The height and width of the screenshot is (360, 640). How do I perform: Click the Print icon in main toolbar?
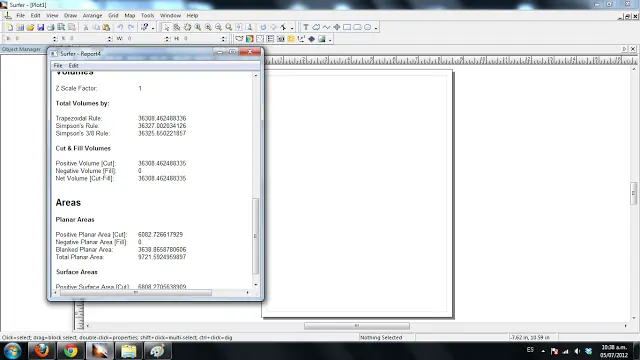pos(51,27)
